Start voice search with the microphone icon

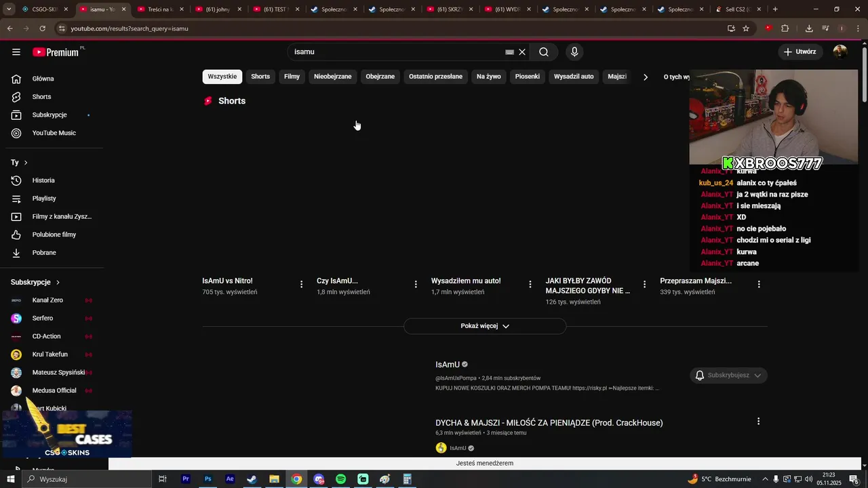(574, 52)
